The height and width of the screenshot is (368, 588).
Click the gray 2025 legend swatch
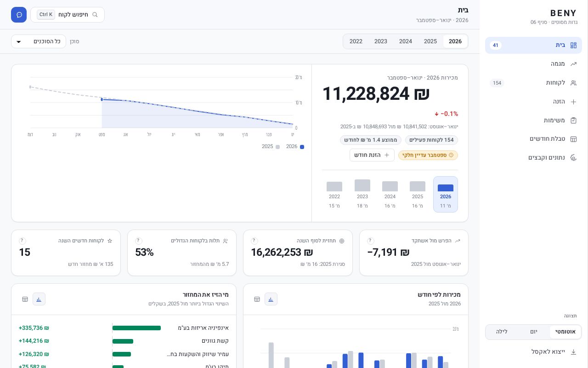(x=277, y=147)
